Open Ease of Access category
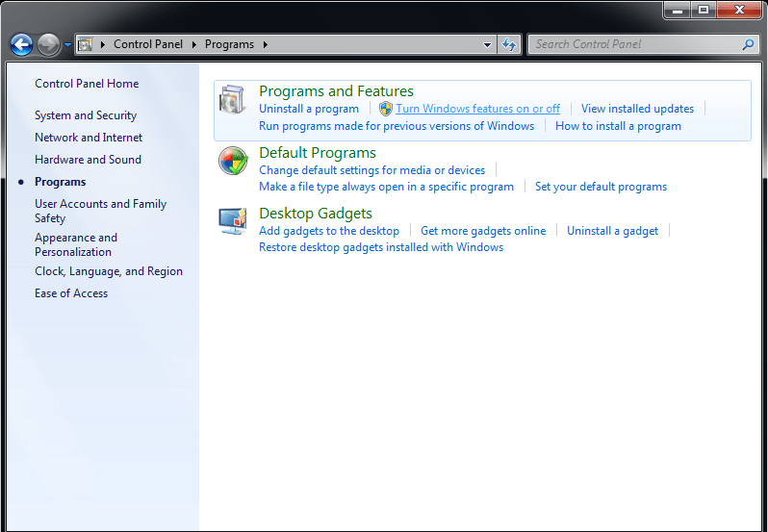This screenshot has width=768, height=532. point(71,293)
